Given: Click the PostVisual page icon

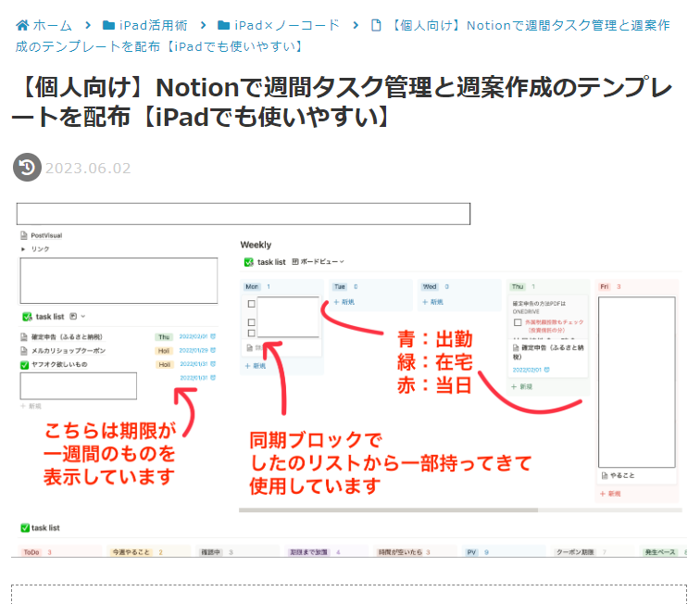Looking at the screenshot, I should coord(24,236).
